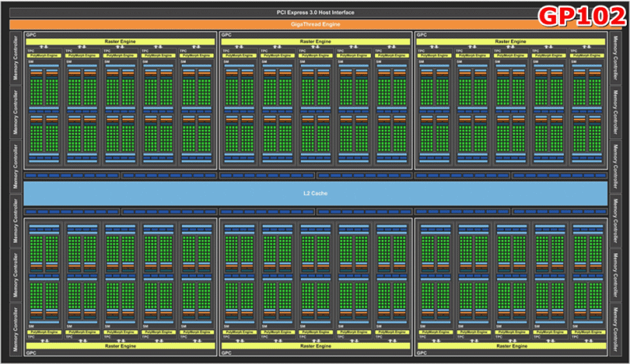Click the Raster Engine in upper-left GPC
630x364 pixels.
[120, 42]
